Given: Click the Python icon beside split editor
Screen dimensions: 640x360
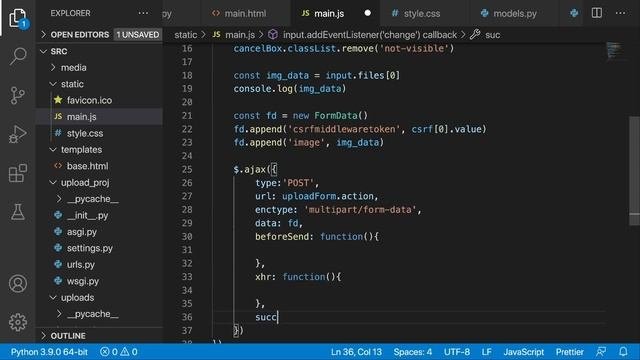Looking at the screenshot, I should click(x=574, y=13).
